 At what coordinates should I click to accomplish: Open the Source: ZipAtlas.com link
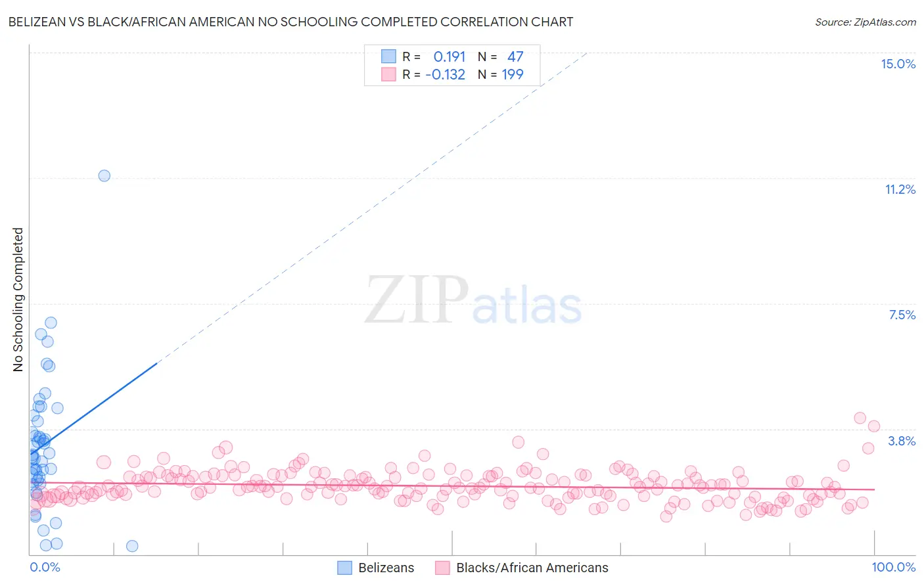tap(866, 22)
